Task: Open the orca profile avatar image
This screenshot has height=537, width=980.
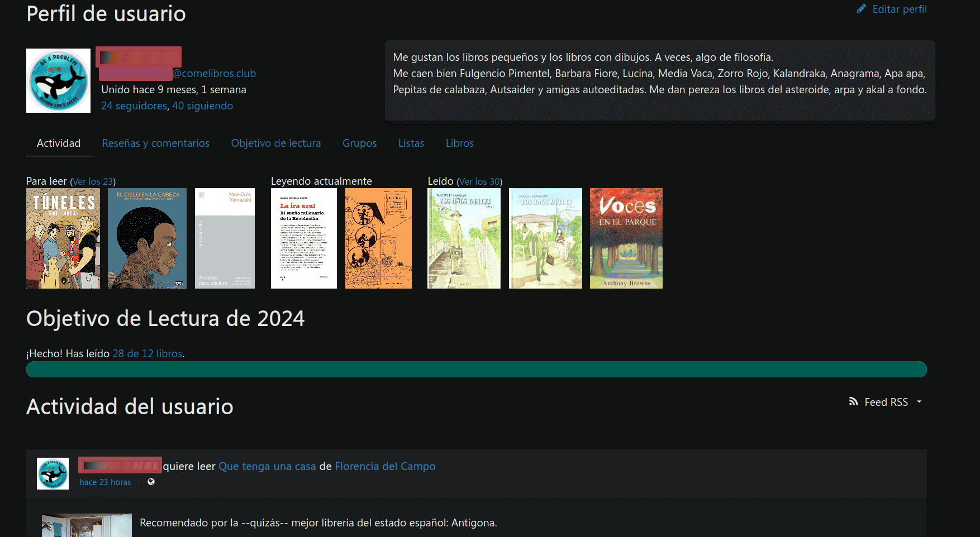Action: point(58,80)
